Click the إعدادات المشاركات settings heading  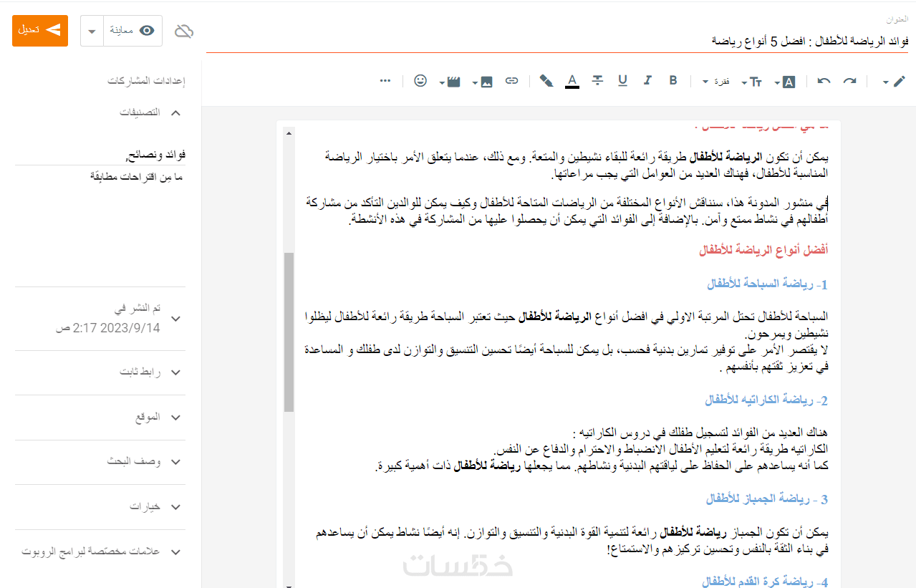[147, 81]
